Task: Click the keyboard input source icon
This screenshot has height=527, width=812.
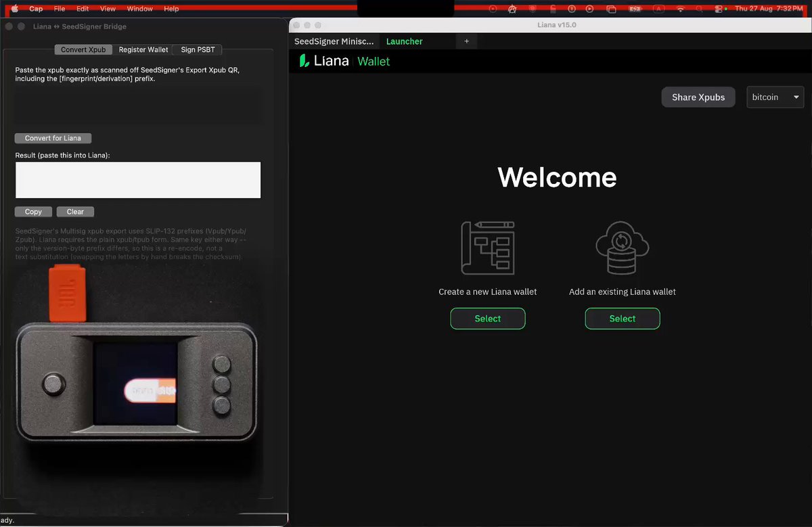Action: click(x=658, y=9)
